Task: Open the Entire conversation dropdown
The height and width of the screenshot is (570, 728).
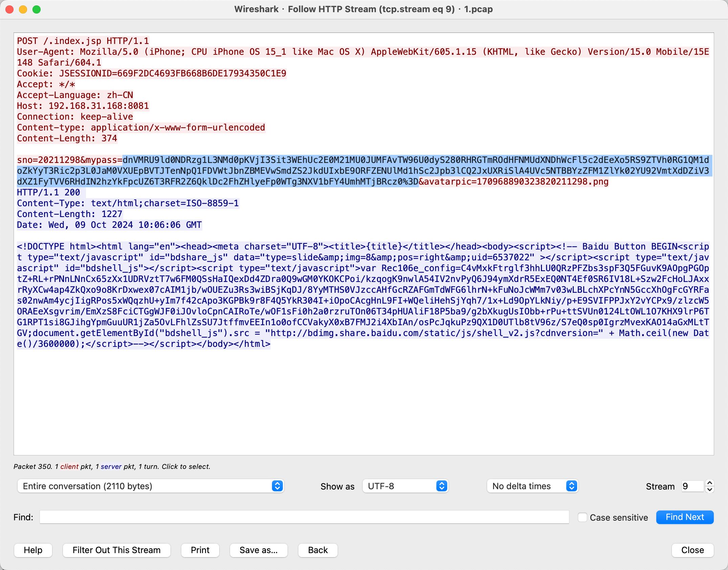Action: pos(151,486)
